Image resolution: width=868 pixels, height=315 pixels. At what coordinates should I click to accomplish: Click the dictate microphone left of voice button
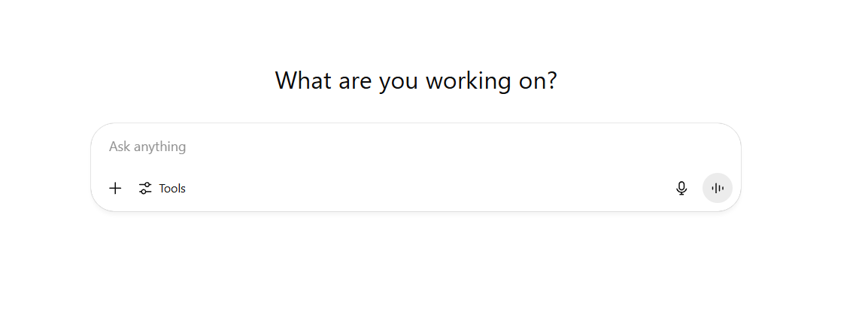pyautogui.click(x=681, y=188)
